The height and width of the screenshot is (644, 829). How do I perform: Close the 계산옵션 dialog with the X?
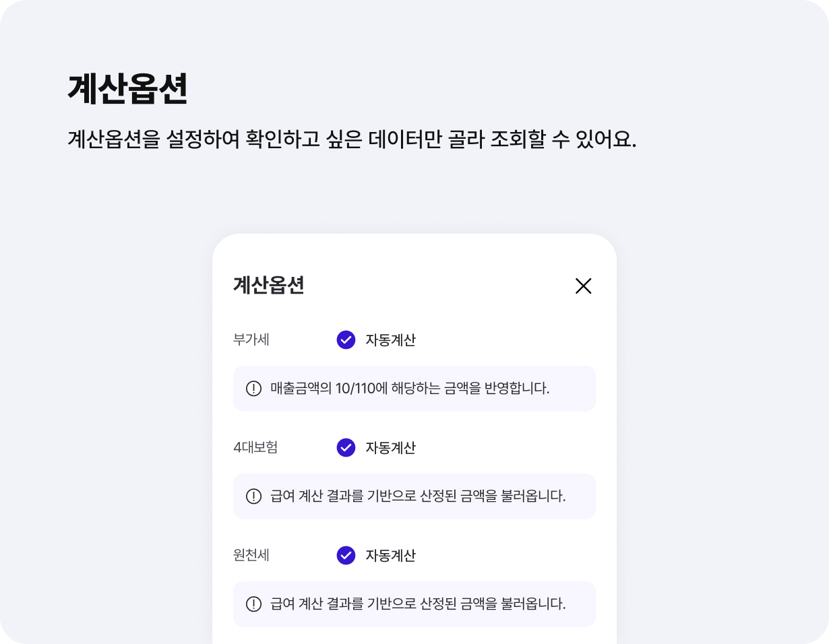click(x=583, y=286)
